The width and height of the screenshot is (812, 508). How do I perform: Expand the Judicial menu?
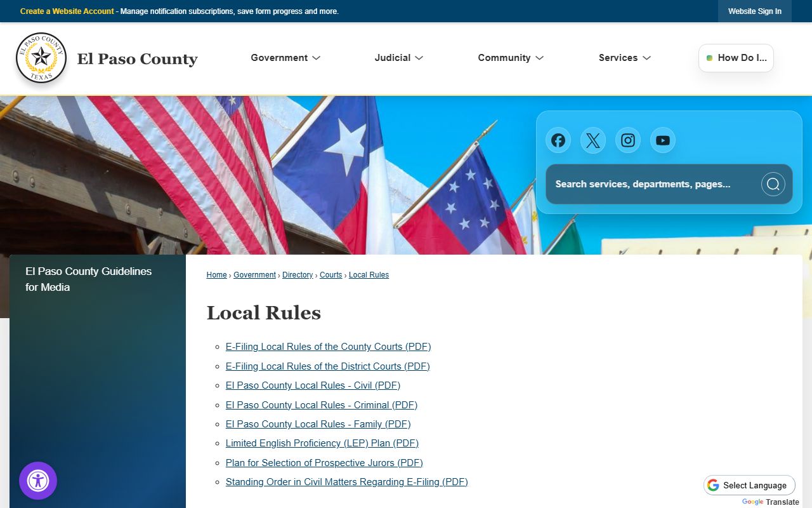pos(399,58)
